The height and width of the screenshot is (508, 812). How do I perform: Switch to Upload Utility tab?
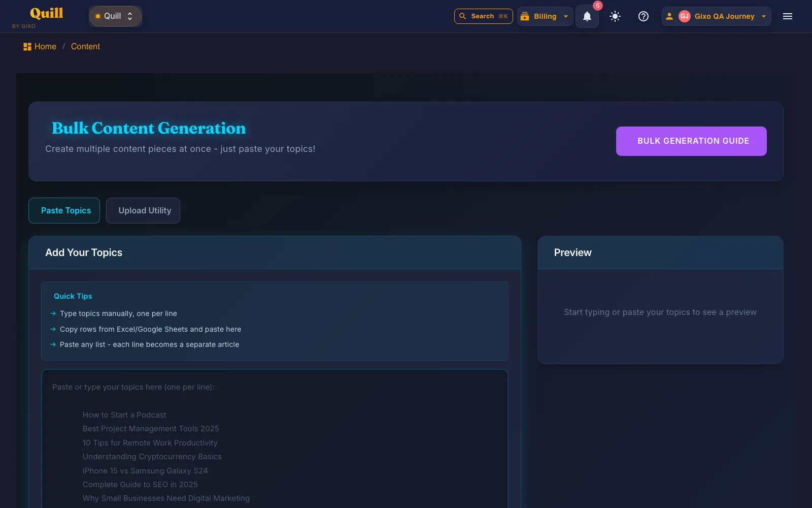[143, 210]
